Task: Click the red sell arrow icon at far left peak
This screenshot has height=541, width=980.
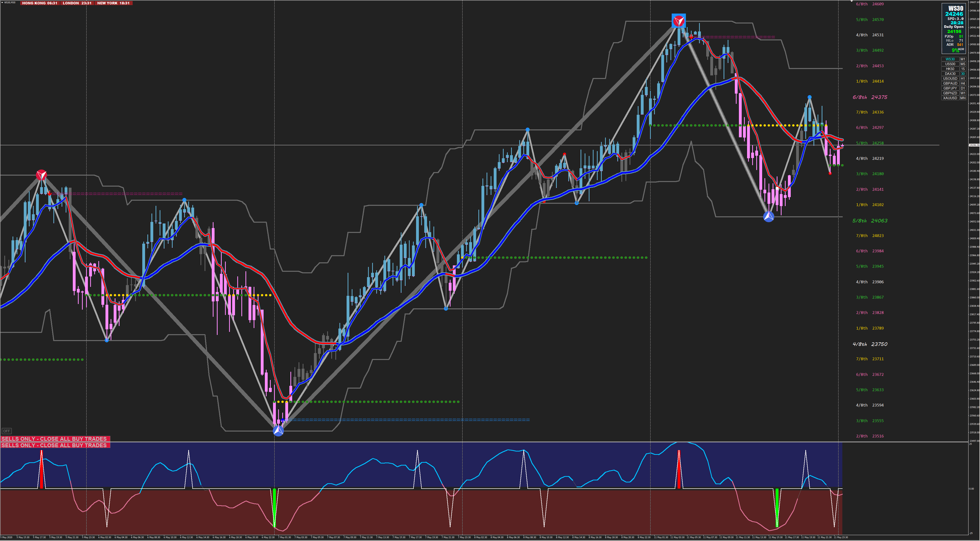Action: tap(41, 175)
